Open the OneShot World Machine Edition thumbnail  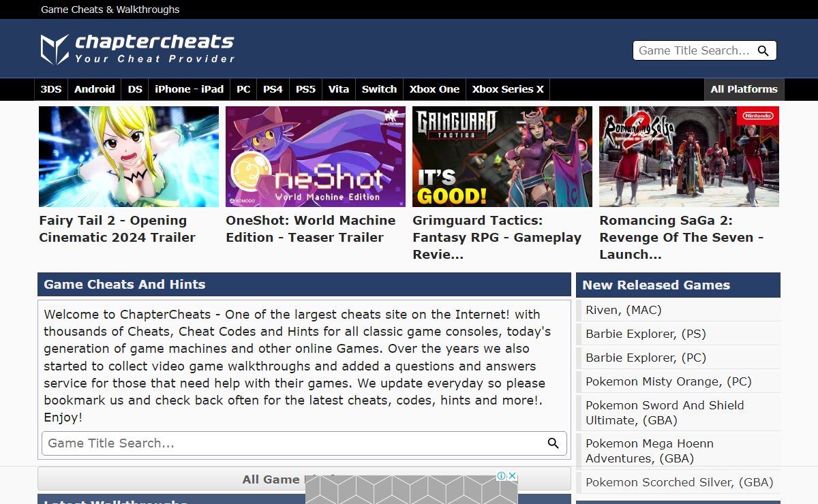tap(316, 157)
